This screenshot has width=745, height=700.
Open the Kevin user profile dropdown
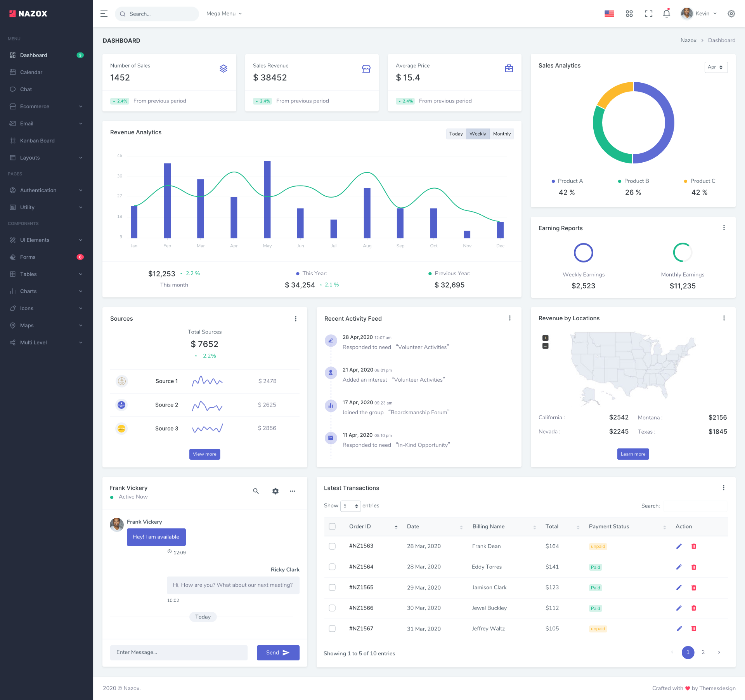click(699, 14)
